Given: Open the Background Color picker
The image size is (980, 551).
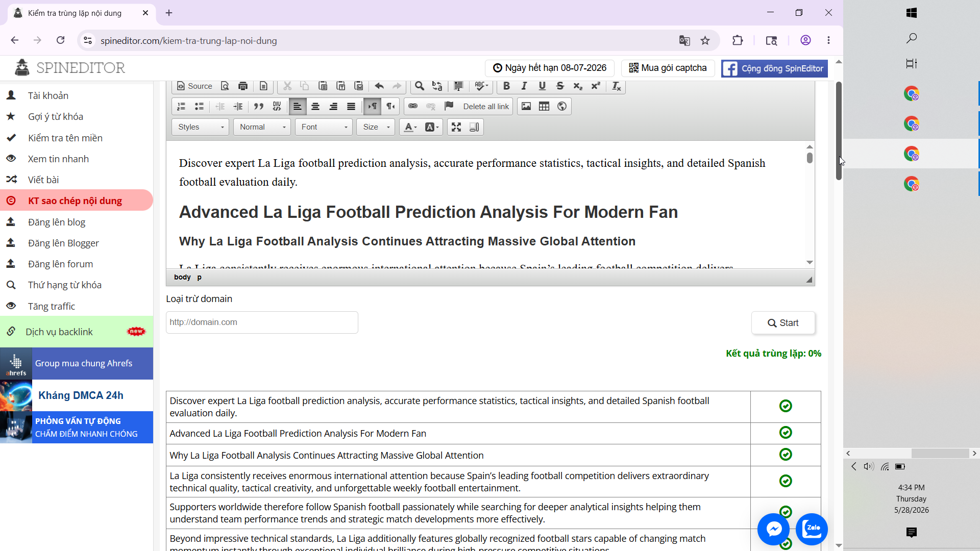Looking at the screenshot, I should (432, 127).
